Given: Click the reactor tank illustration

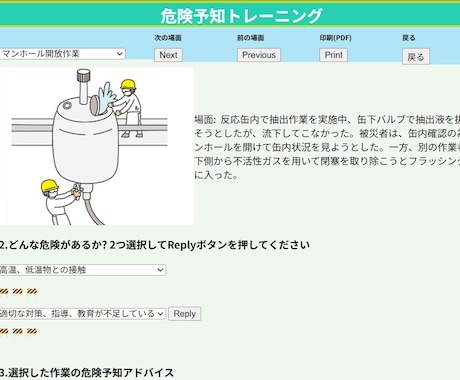Looking at the screenshot, I should click(x=96, y=147).
